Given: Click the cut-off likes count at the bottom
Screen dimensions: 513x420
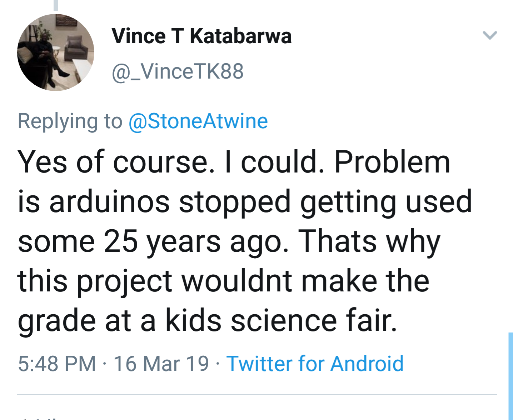Looking at the screenshot, I should (39, 418).
